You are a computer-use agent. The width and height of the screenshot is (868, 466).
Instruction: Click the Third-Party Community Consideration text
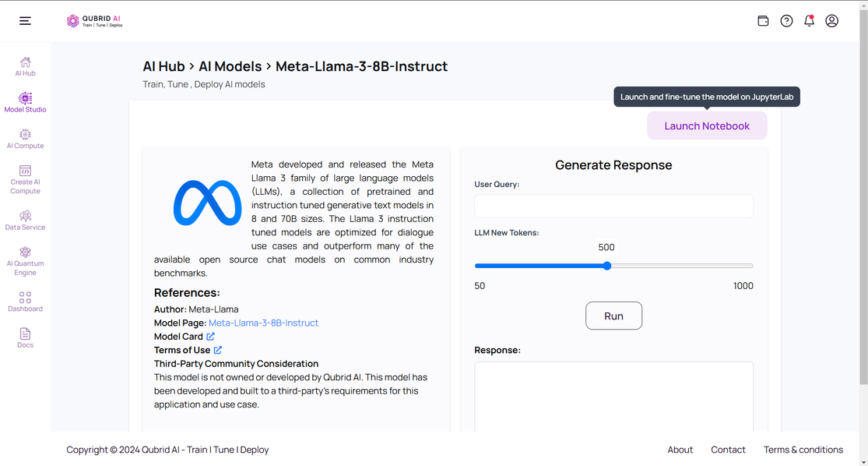pos(237,364)
